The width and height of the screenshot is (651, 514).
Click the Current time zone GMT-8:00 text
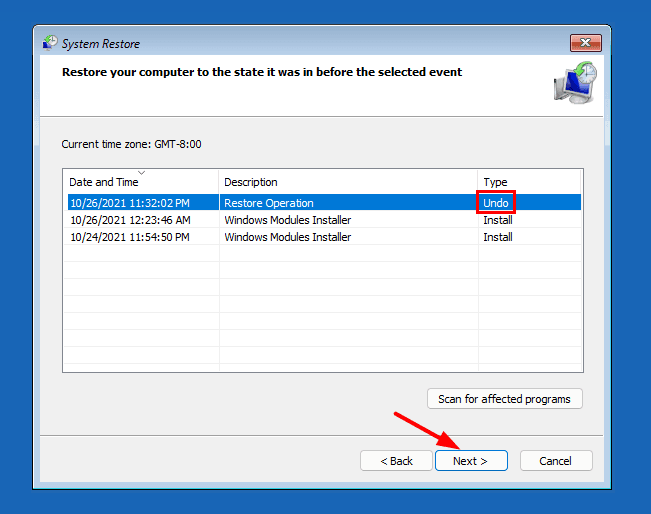click(x=131, y=144)
